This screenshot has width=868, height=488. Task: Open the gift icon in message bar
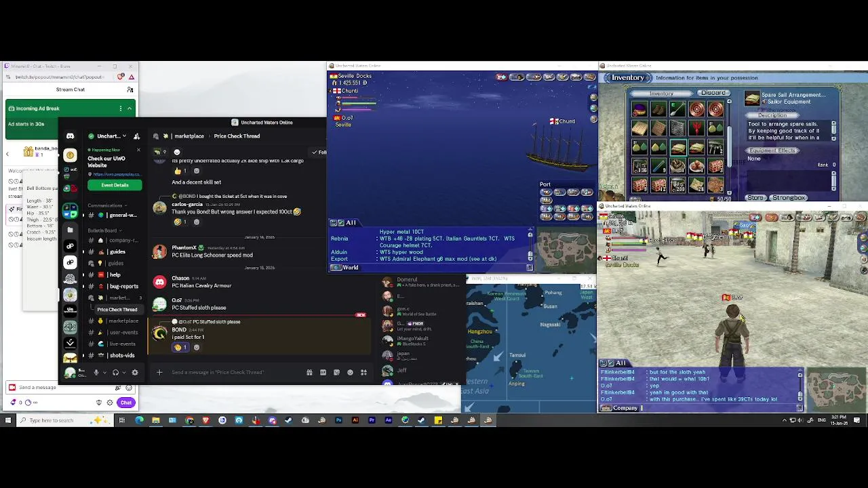point(309,372)
